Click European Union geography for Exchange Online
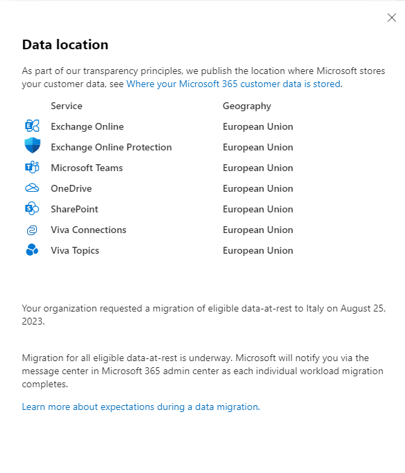Screen dimensions: 405x473 click(x=258, y=127)
